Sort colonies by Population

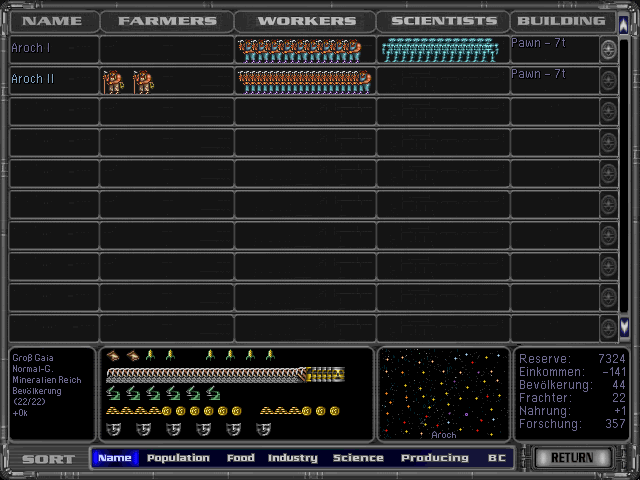pyautogui.click(x=178, y=458)
